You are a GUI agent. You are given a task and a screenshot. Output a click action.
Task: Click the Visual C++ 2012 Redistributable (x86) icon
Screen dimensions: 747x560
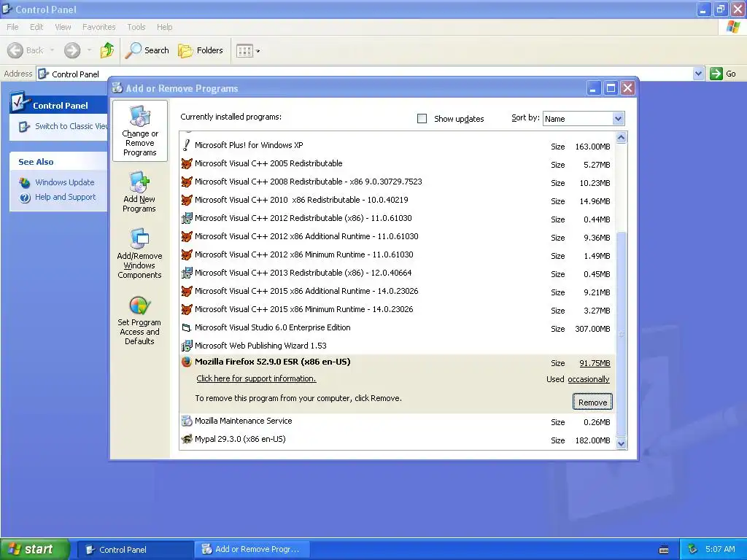click(x=187, y=218)
